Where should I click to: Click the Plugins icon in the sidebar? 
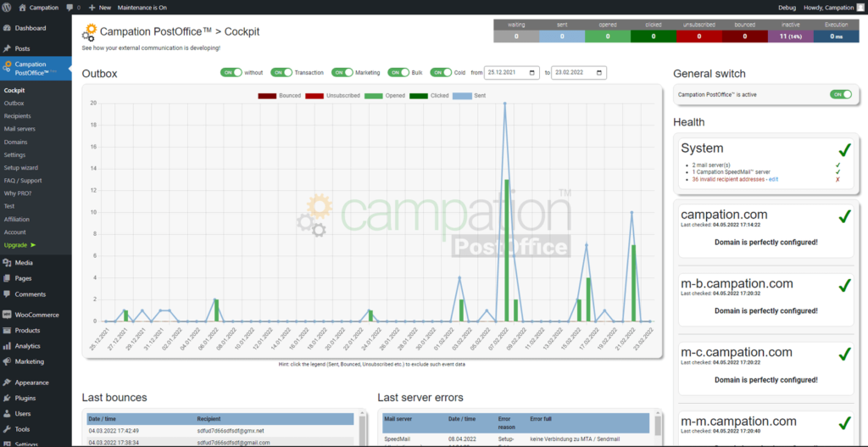[7, 398]
